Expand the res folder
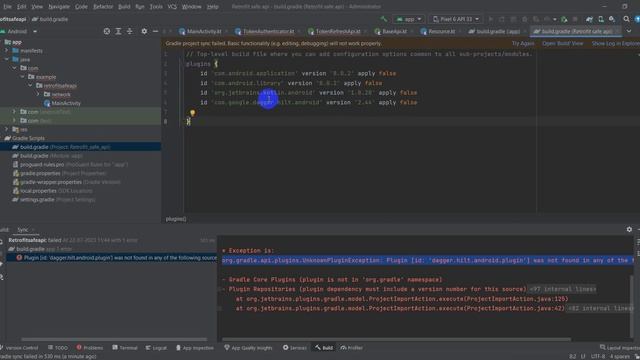 pyautogui.click(x=7, y=129)
